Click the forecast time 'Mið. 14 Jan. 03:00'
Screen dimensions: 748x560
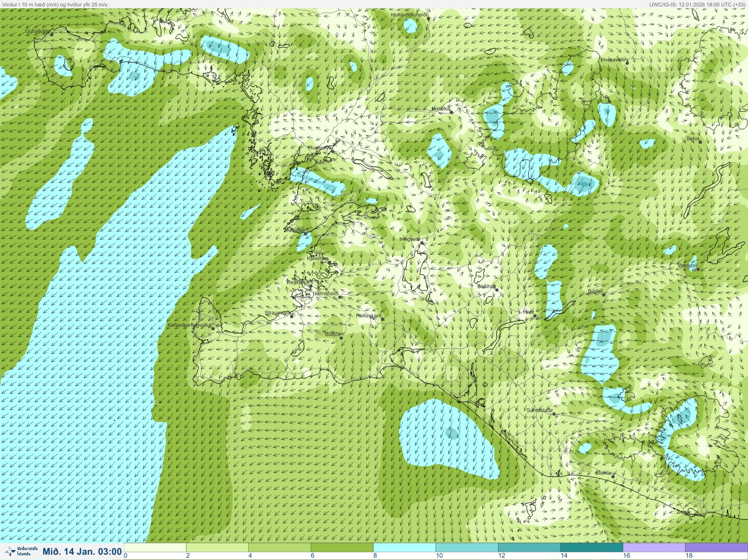82,552
